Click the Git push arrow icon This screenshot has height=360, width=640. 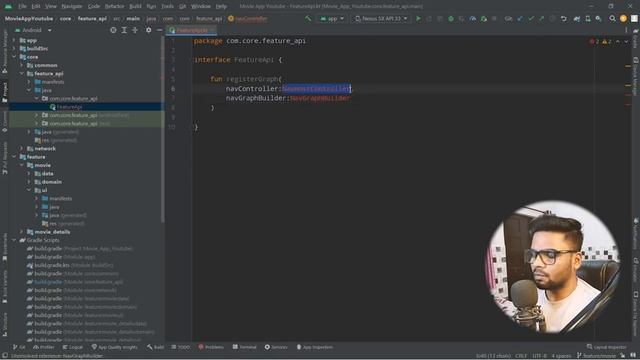pyautogui.click(x=541, y=18)
